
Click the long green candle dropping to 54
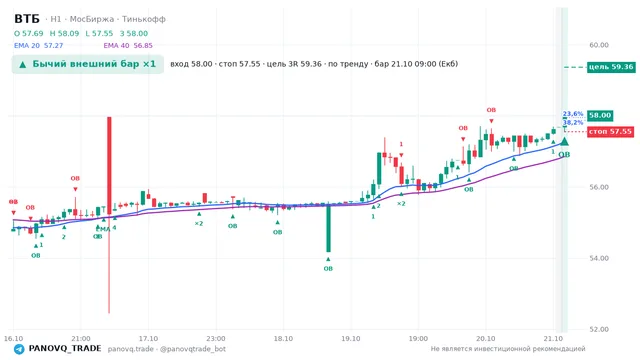tap(328, 227)
